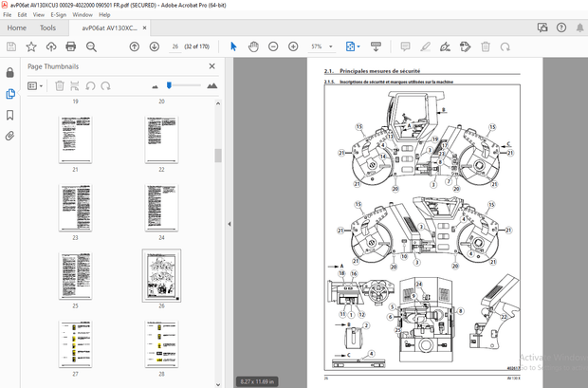Collapse the navigation pane with the left arrow
Viewport: 588px width, 388px height.
(x=230, y=224)
